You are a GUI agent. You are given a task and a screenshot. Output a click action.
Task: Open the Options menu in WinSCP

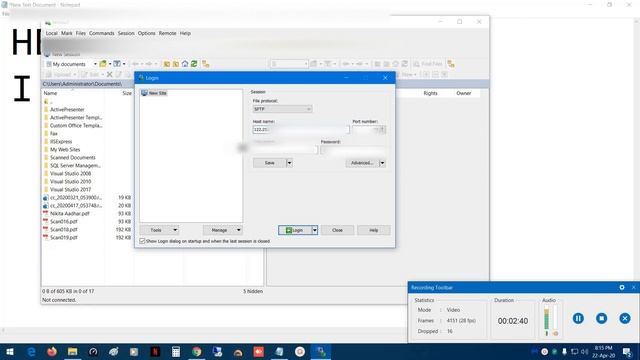click(146, 33)
